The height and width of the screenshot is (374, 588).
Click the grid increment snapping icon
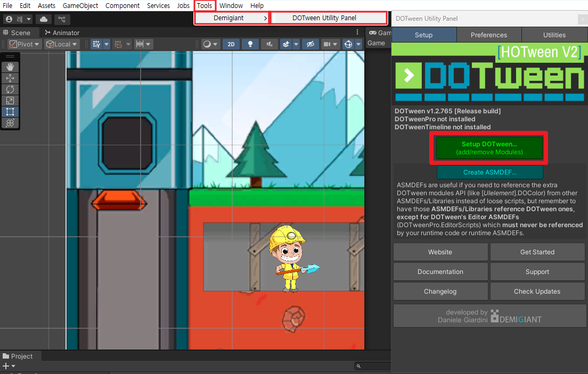tap(118, 44)
